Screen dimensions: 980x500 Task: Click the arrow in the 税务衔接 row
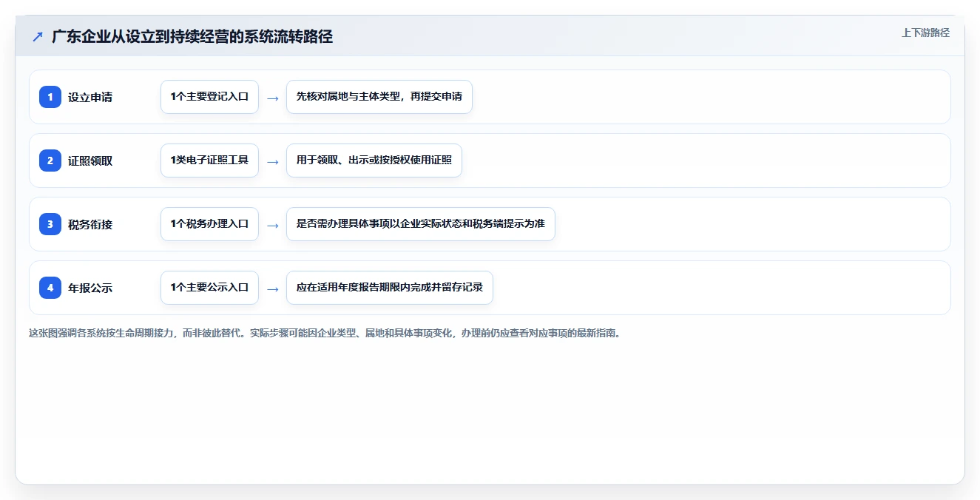tap(273, 225)
